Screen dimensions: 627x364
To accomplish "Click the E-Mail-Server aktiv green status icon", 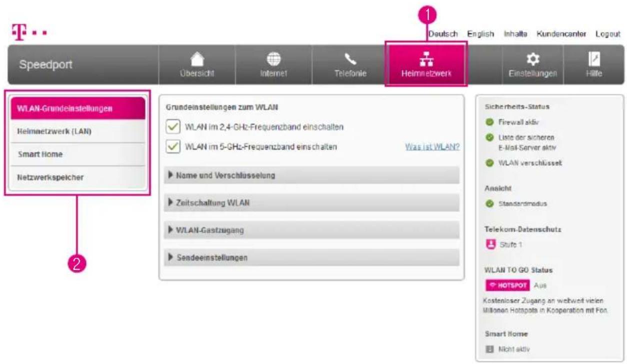I will [489, 137].
